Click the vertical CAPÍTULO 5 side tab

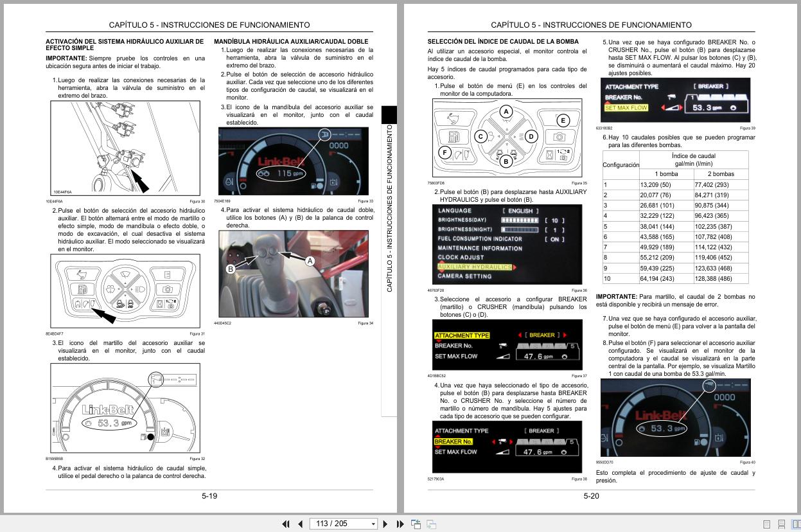point(389,208)
